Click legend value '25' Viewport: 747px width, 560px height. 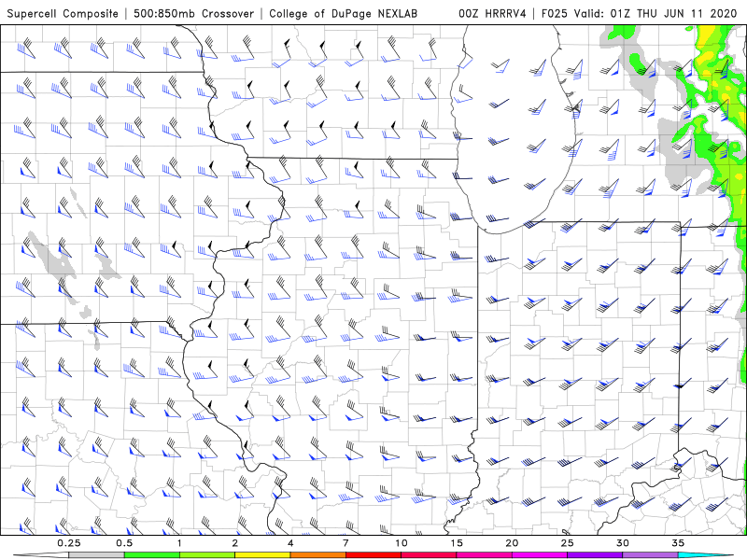coord(568,543)
